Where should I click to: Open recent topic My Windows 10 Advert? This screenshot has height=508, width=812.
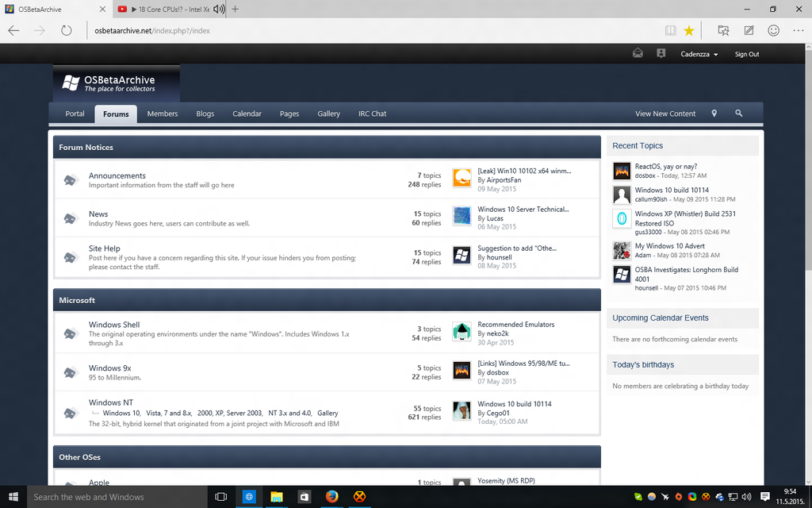pyautogui.click(x=669, y=246)
